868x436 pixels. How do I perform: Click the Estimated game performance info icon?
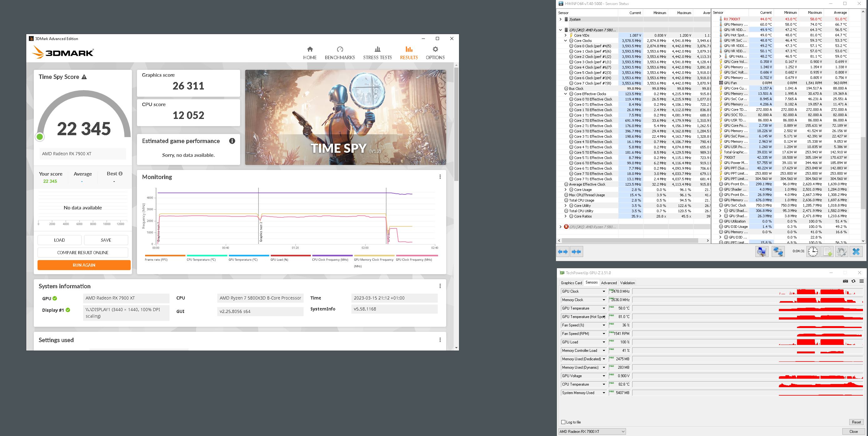232,141
